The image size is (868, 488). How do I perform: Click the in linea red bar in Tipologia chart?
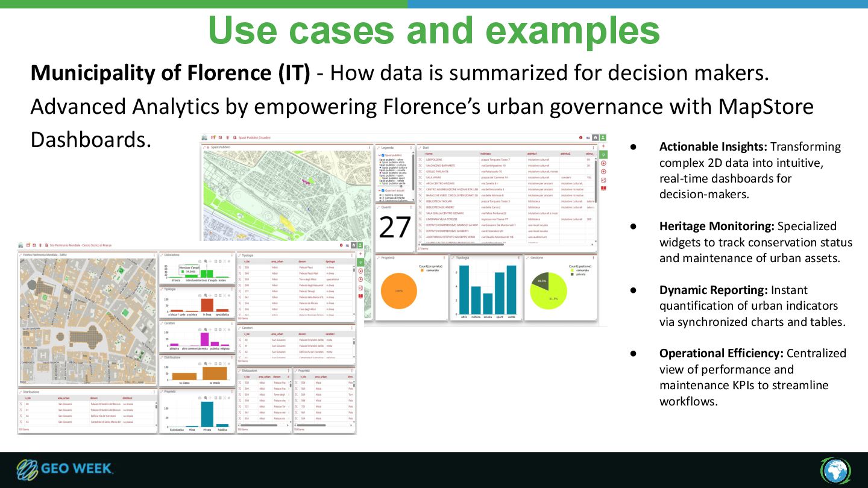point(207,305)
